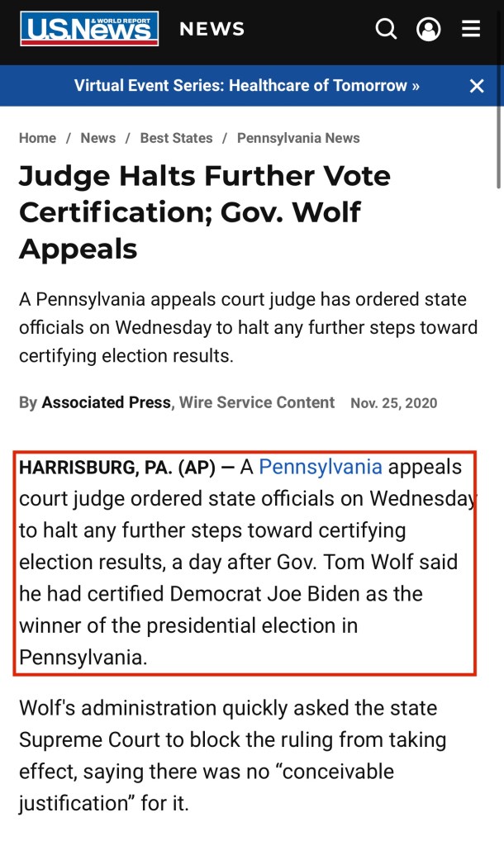Click the red-outlined HARRISBURG paragraph
This screenshot has height=841, width=504.
tap(245, 563)
